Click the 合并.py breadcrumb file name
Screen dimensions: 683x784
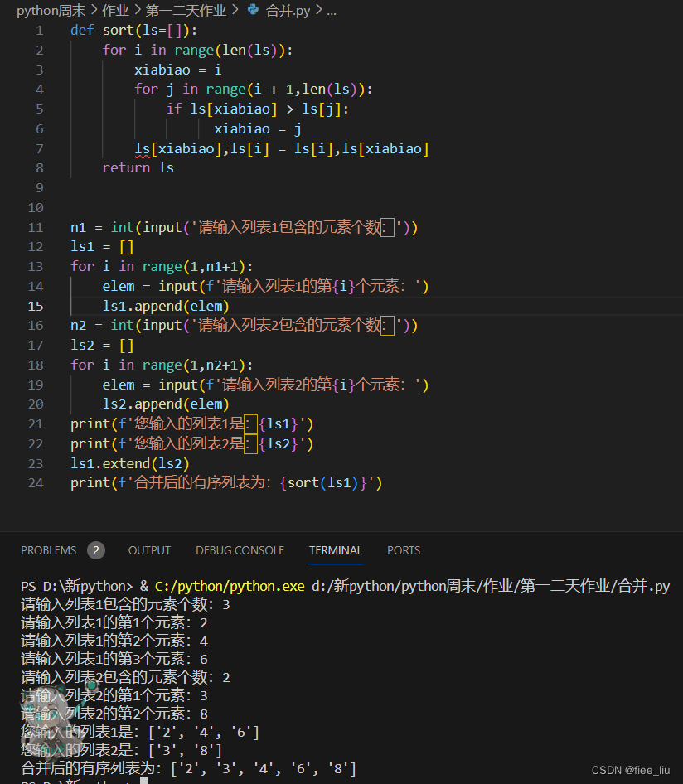(x=288, y=10)
